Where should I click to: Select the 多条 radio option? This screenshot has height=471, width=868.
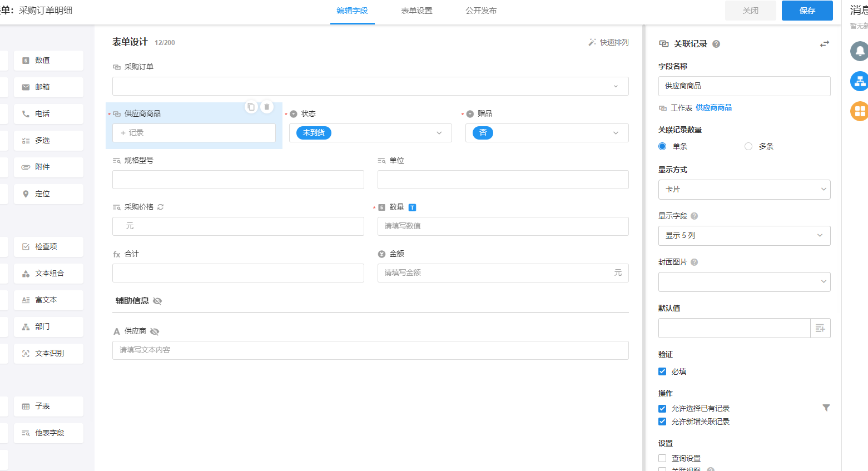[748, 146]
